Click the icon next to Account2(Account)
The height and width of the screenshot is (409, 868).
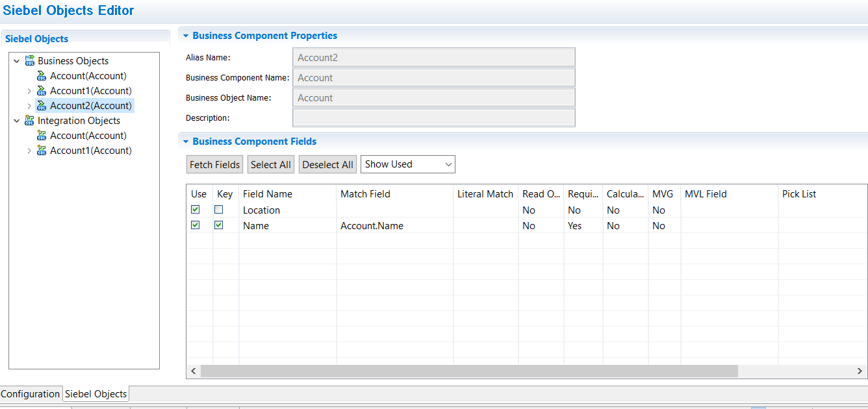tap(42, 106)
